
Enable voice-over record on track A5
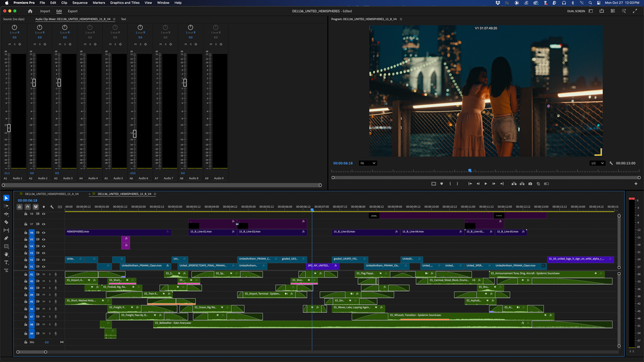pos(56,301)
